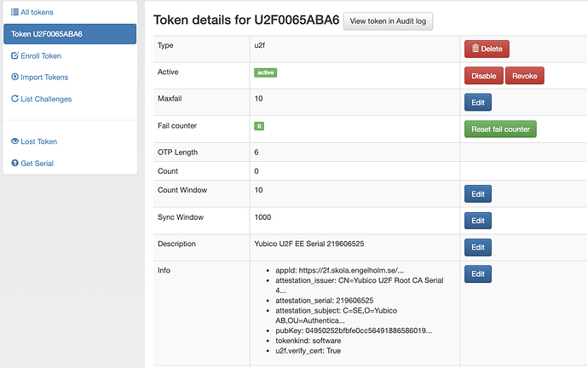Image resolution: width=588 pixels, height=368 pixels.
Task: Edit the Maxfail value
Action: [x=478, y=102]
